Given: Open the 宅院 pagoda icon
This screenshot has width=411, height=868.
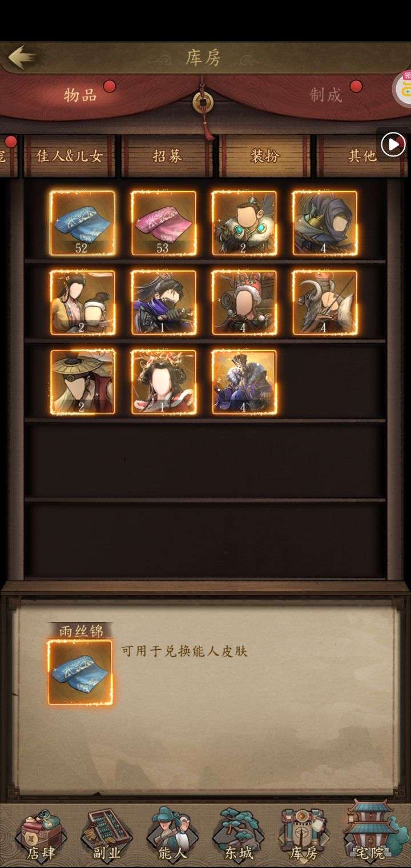Looking at the screenshot, I should click(x=370, y=833).
